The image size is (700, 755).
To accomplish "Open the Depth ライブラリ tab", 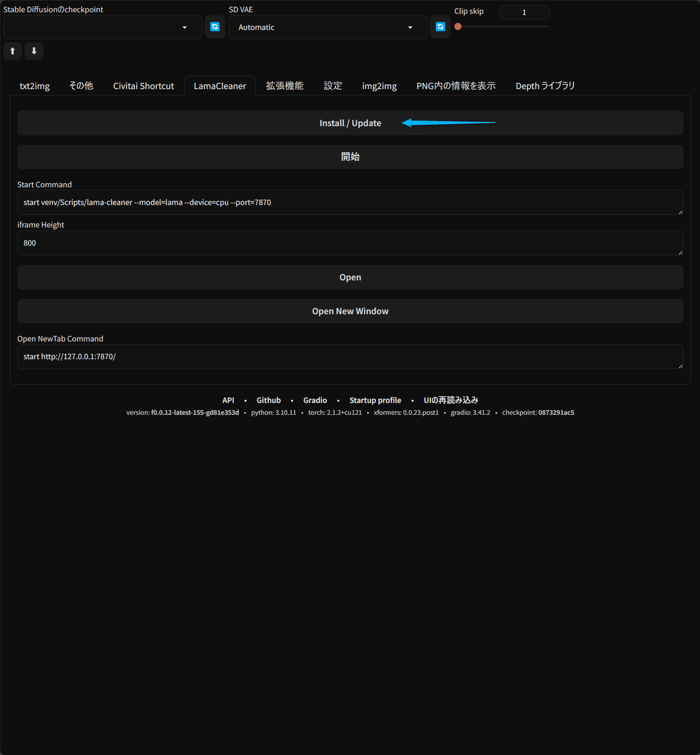I will click(x=544, y=86).
